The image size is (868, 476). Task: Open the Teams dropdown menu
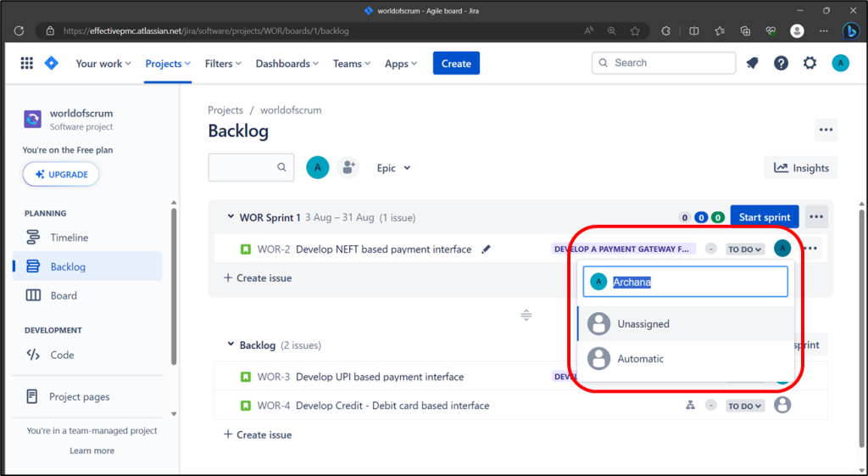click(x=352, y=64)
